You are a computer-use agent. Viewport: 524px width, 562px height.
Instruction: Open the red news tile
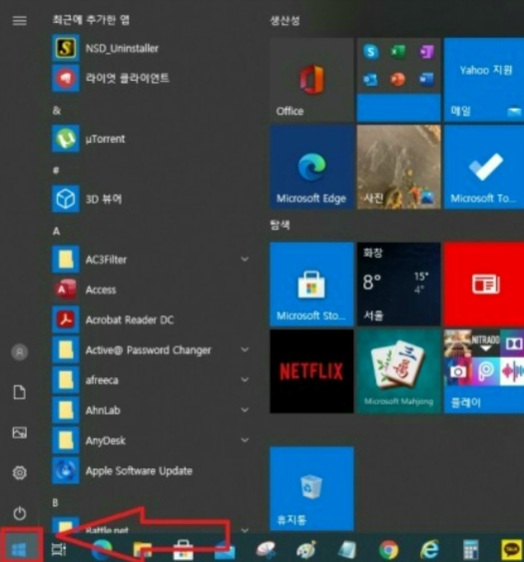pyautogui.click(x=484, y=284)
